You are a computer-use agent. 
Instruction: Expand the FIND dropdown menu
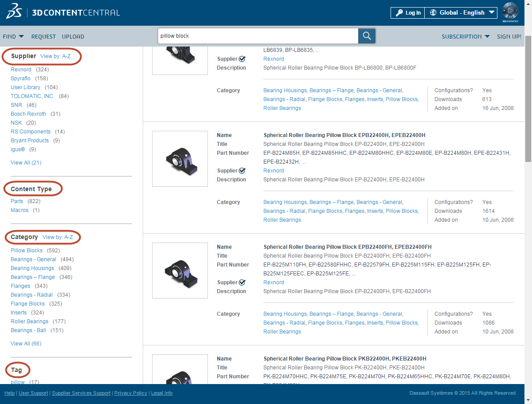coord(13,36)
